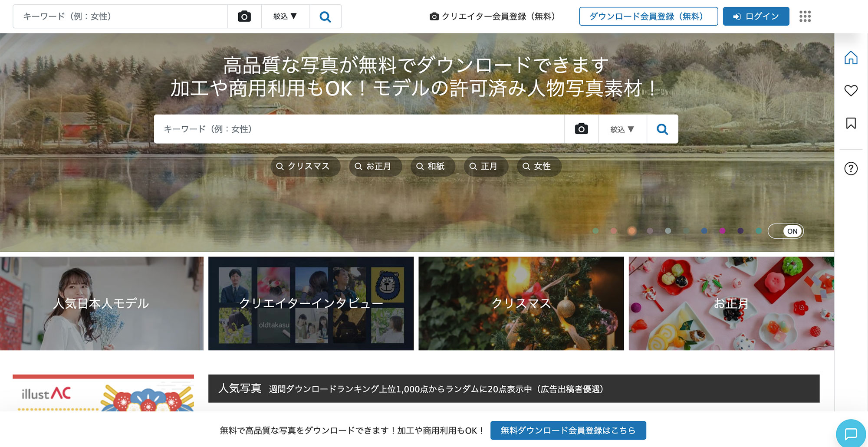Open favorites with the heart icon
Viewport: 868px width, 447px height.
pyautogui.click(x=851, y=90)
